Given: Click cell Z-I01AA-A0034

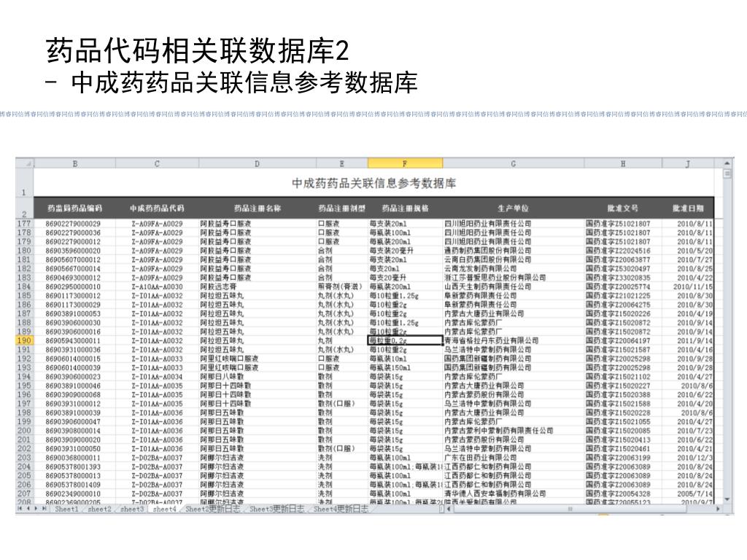Looking at the screenshot, I should (157, 377).
